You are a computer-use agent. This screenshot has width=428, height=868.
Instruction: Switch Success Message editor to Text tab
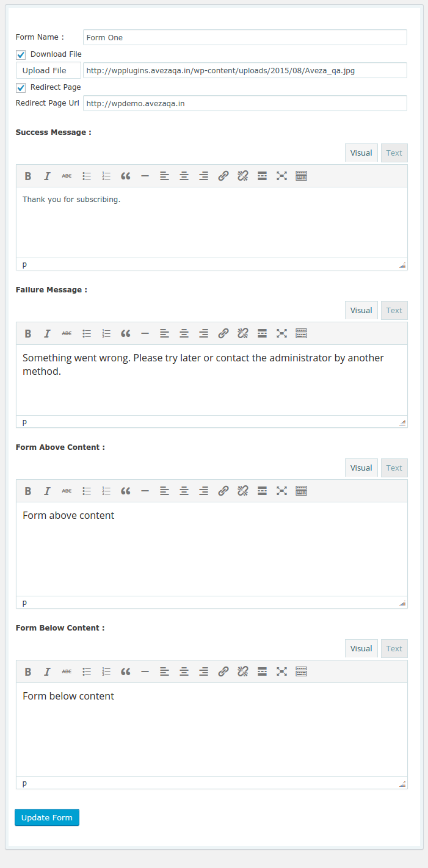pos(394,153)
